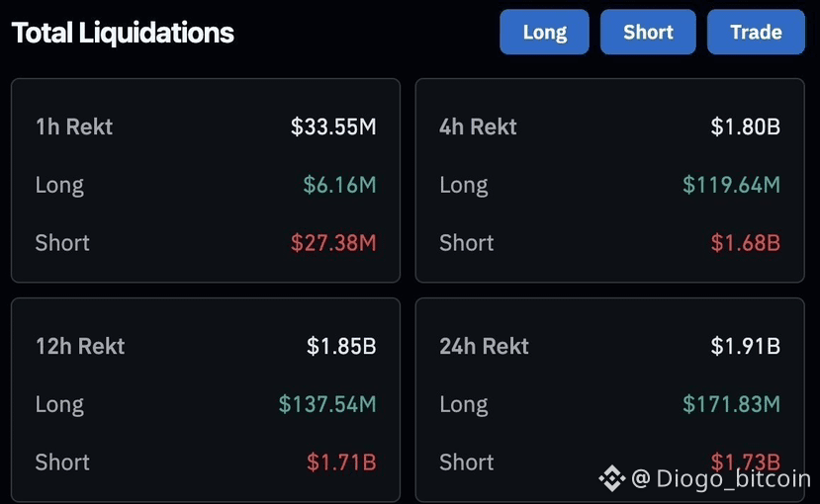Click the 12h Rekt label
The image size is (820, 504).
80,346
